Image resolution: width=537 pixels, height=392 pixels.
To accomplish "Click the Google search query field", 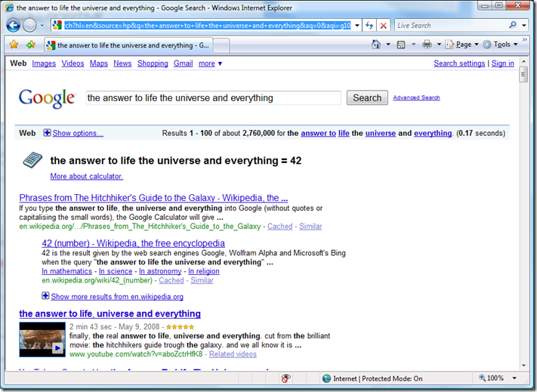I will (213, 98).
